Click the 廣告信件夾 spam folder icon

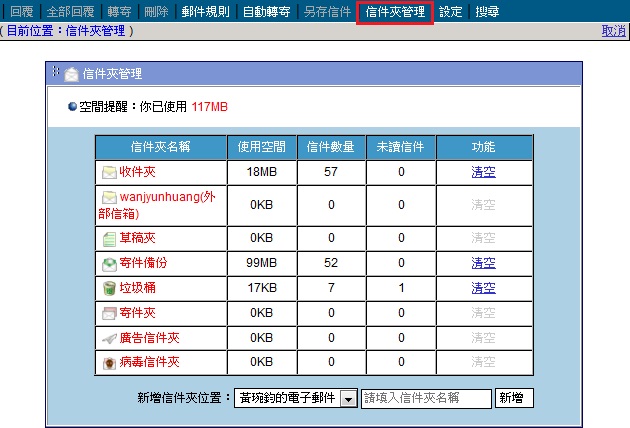[109, 338]
